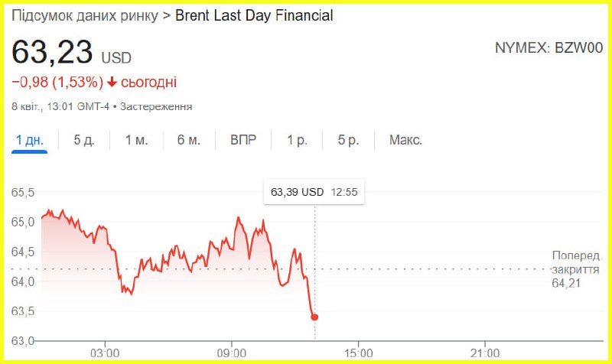Click the 63,39 USD chart tooltip
Viewport: 612px width, 364px height.
pos(314,192)
